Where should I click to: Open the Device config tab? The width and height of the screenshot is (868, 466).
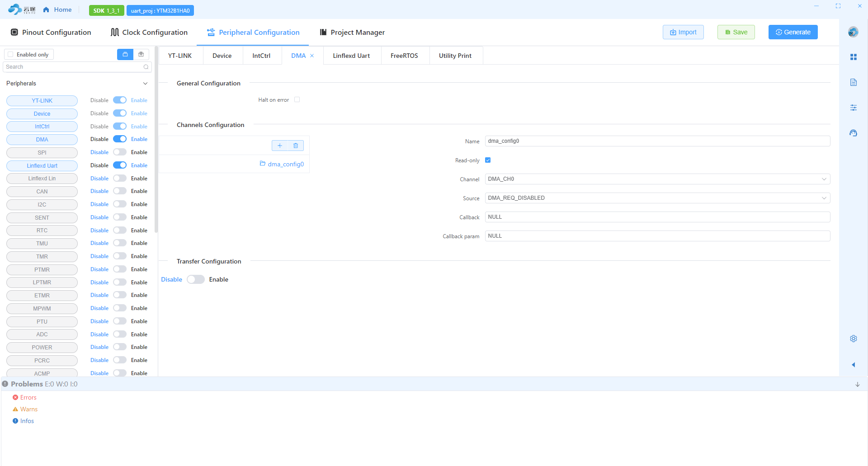point(222,56)
